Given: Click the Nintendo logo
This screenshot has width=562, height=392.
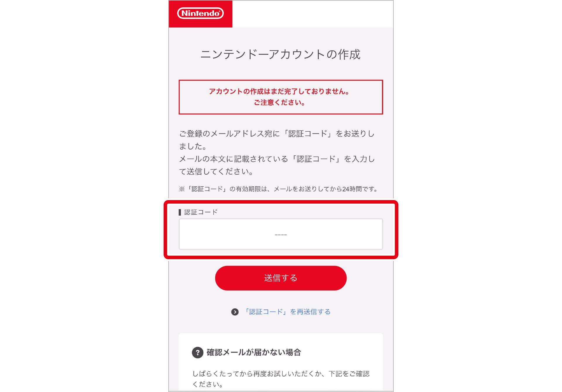Looking at the screenshot, I should (x=201, y=13).
